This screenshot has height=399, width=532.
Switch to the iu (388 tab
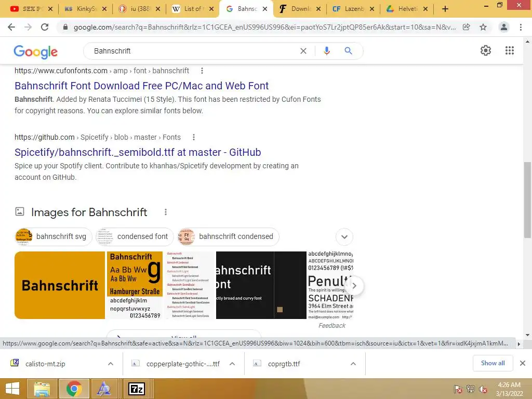point(139,9)
